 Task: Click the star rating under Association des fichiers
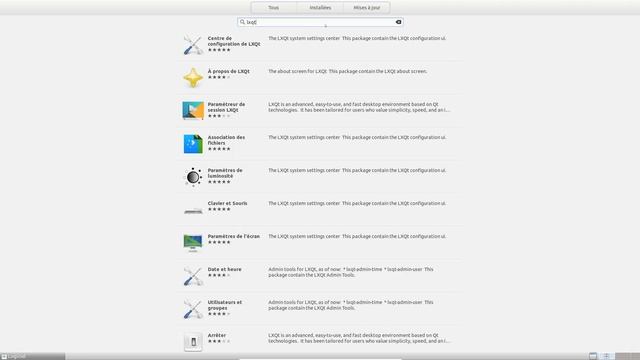point(219,149)
